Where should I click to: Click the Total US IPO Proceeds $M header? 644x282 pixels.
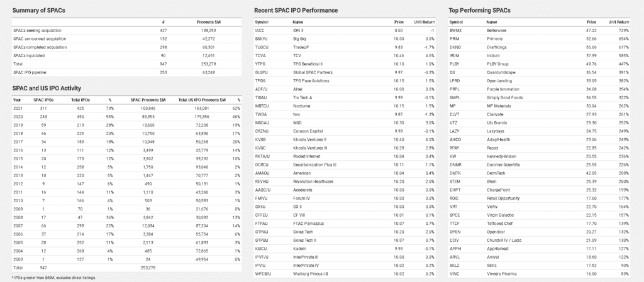tap(202, 99)
